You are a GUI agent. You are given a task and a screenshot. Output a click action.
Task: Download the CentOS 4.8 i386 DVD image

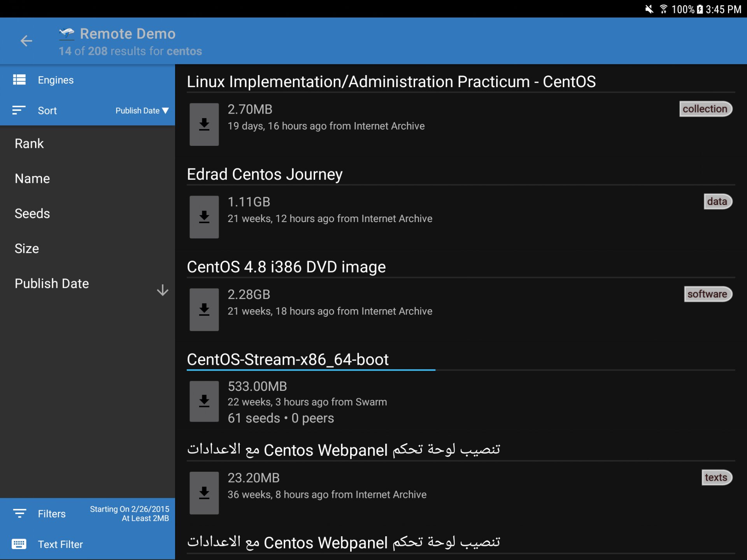204,310
